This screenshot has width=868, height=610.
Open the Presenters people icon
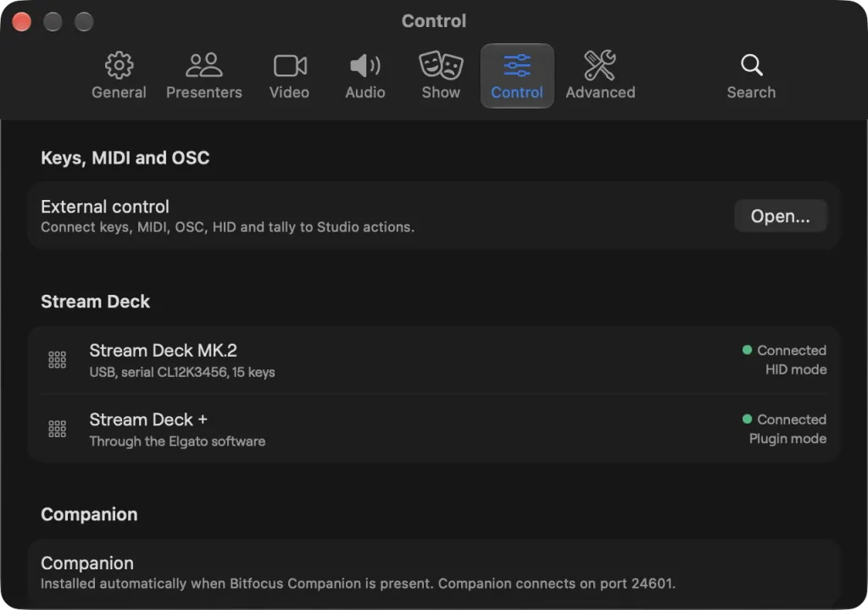203,65
